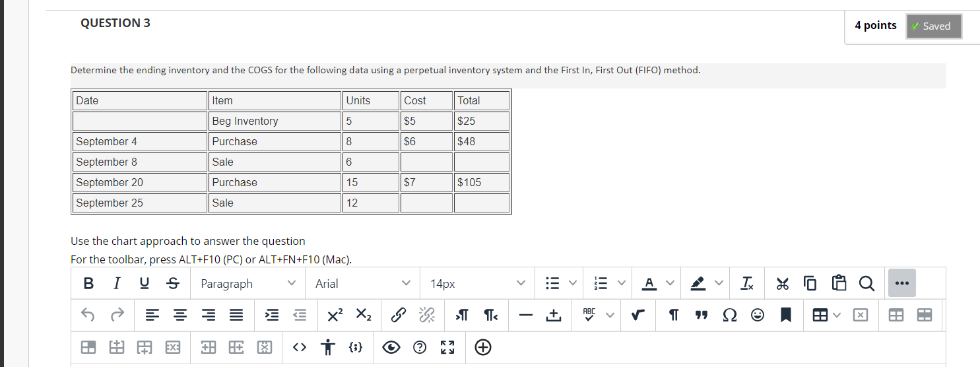Center align the text
This screenshot has width=980, height=367.
click(x=181, y=316)
